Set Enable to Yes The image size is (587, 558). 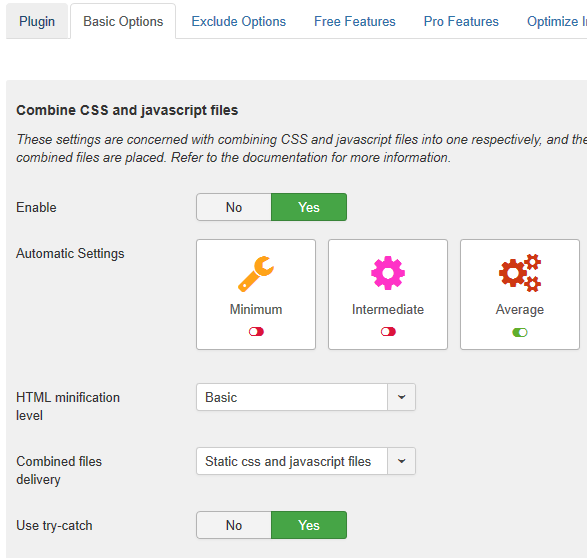point(309,207)
